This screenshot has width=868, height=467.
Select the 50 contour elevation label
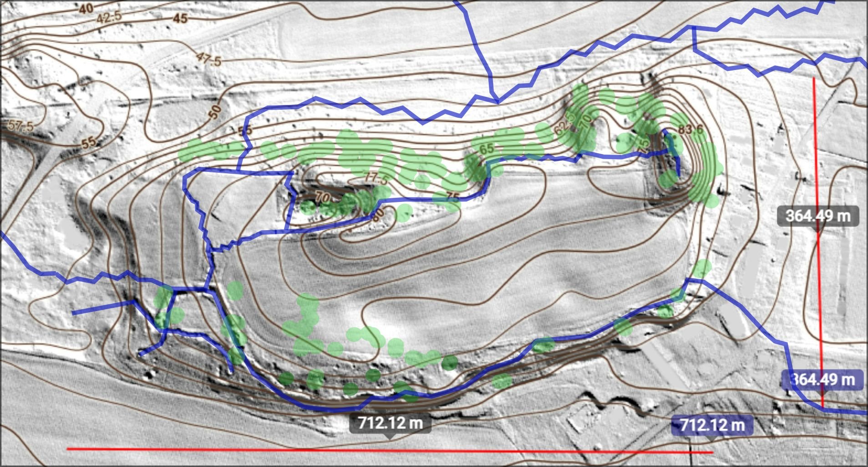point(215,111)
